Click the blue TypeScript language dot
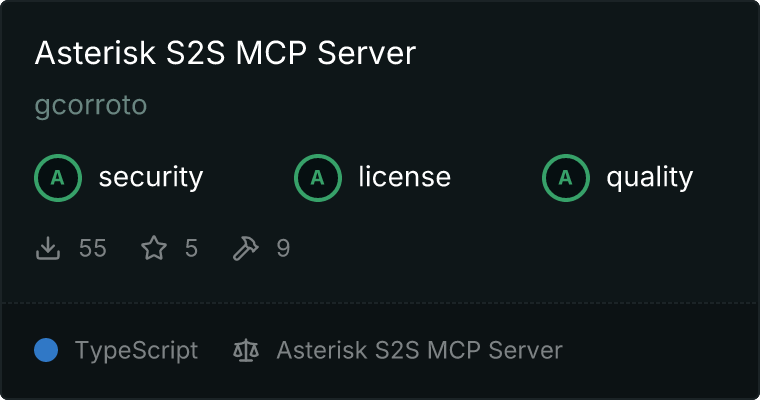This screenshot has height=400, width=760. click(46, 350)
